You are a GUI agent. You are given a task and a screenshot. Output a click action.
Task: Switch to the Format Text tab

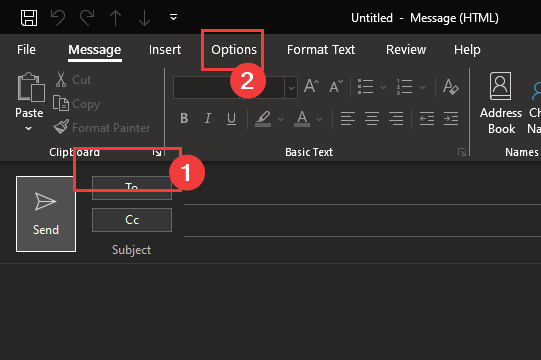tap(321, 50)
